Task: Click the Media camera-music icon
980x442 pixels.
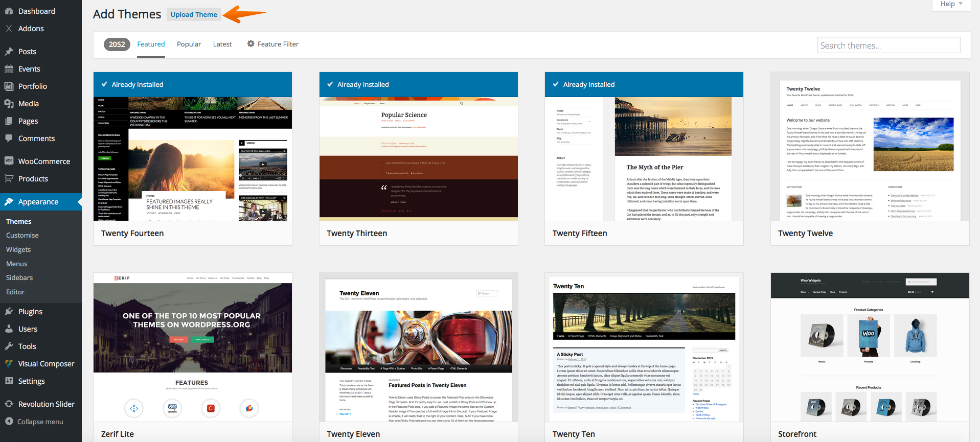Action: (x=9, y=104)
